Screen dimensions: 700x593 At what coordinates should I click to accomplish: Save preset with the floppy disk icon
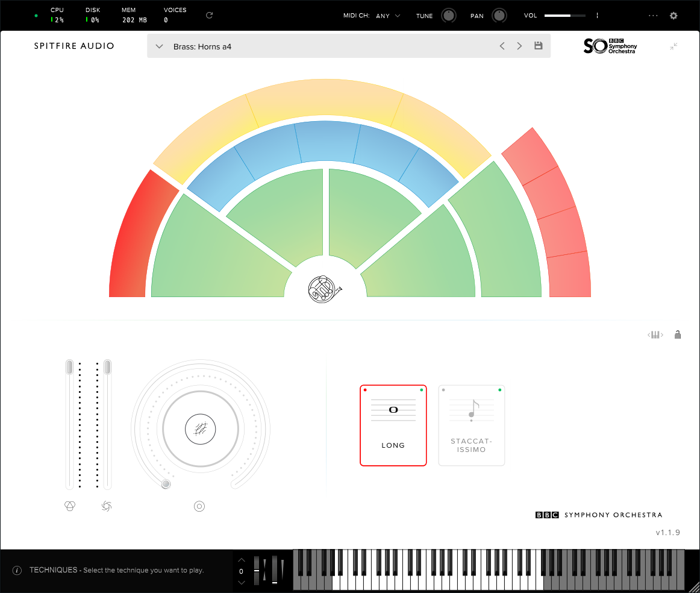coord(539,46)
